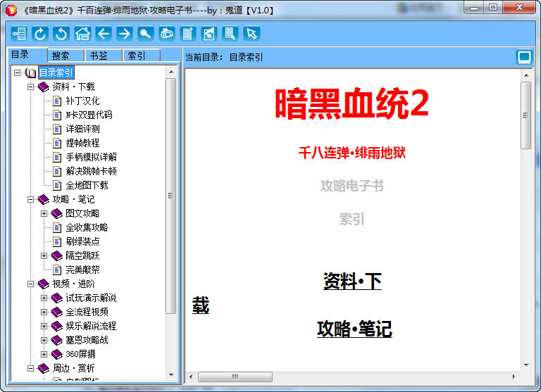The width and height of the screenshot is (541, 392).
Task: Click the document-with-cursor toolbar icon
Action: coord(230,34)
